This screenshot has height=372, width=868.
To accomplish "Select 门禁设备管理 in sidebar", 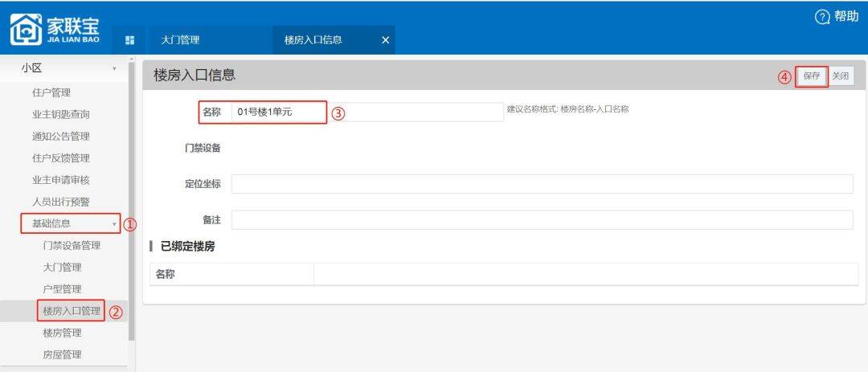I will [x=72, y=245].
